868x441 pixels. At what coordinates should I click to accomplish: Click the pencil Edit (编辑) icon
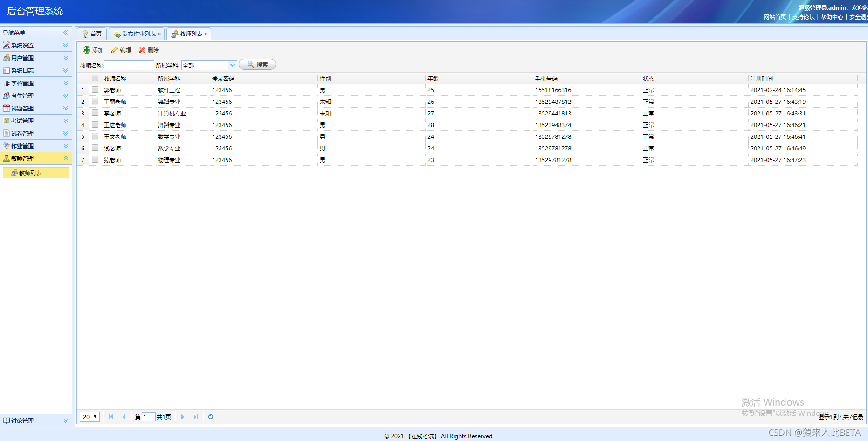tap(115, 50)
